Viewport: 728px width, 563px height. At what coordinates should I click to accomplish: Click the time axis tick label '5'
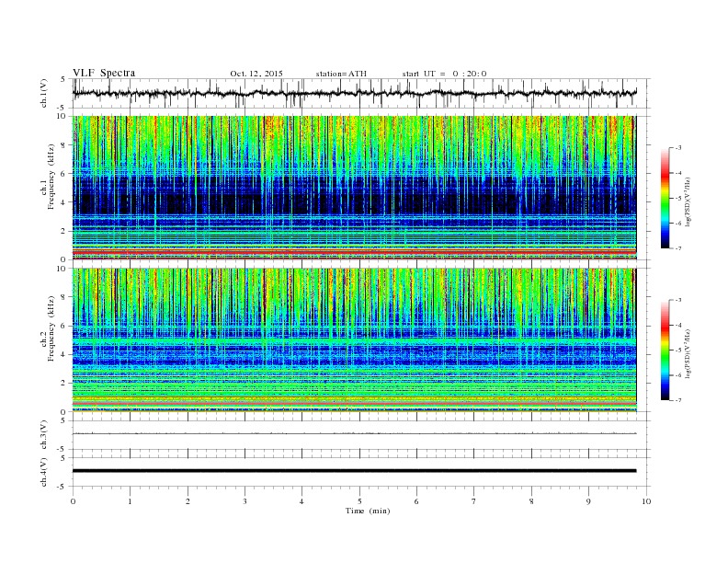359,501
